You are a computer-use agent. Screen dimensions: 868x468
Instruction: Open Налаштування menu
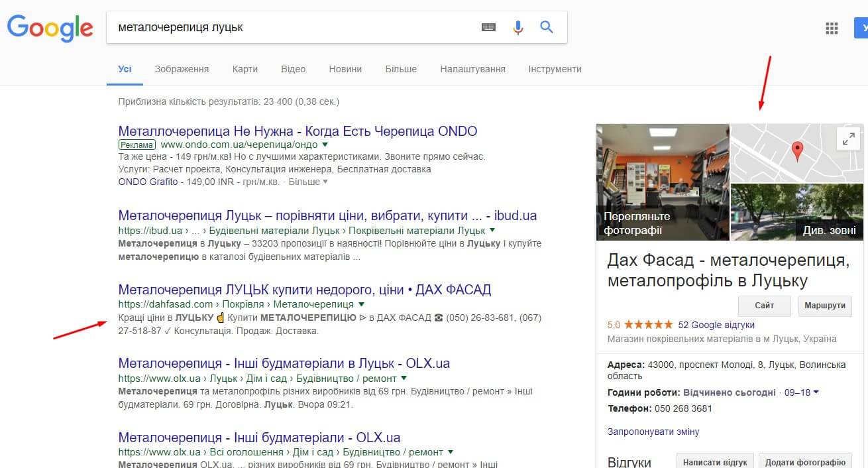[472, 69]
